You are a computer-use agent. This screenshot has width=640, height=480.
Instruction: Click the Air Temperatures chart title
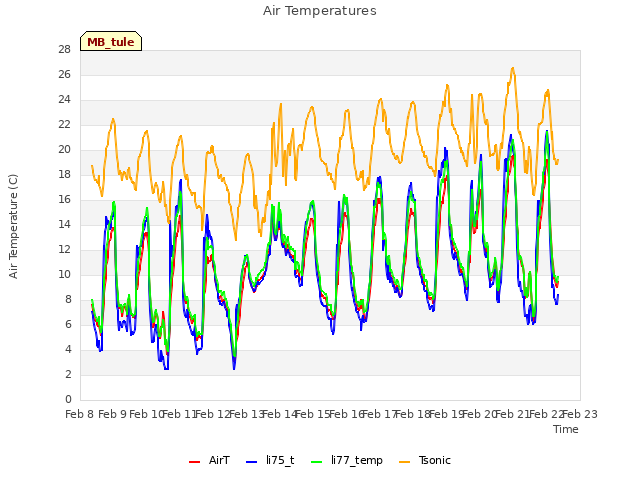coord(320,11)
